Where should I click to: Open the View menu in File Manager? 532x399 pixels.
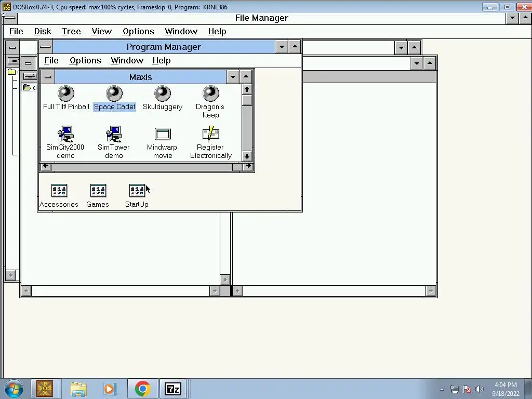click(101, 31)
